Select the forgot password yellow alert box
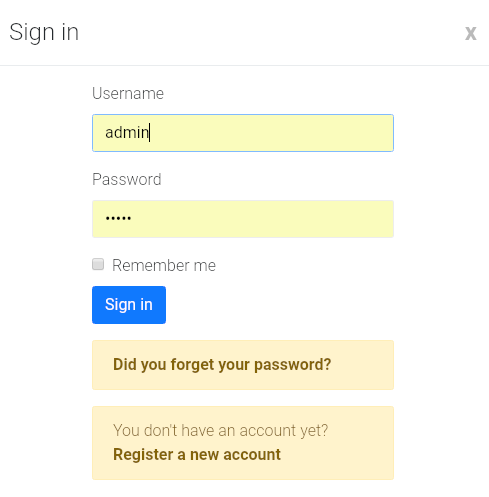 [x=243, y=365]
